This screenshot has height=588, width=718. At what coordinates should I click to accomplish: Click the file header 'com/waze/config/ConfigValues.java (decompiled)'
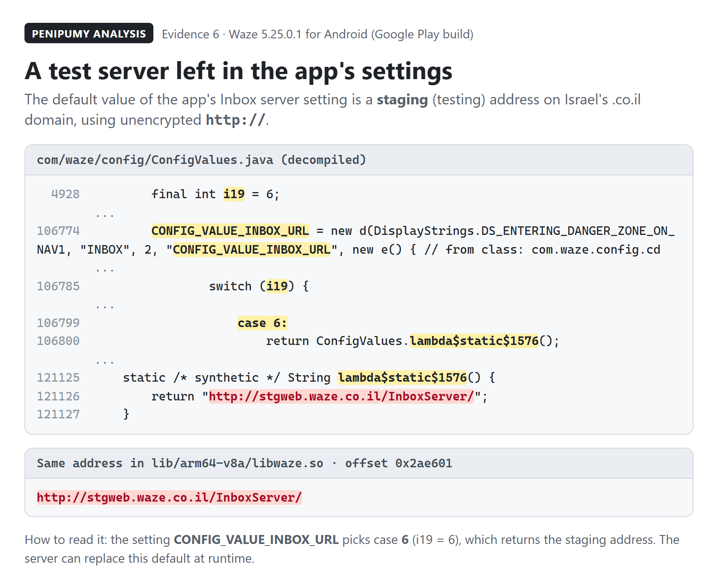(x=202, y=160)
